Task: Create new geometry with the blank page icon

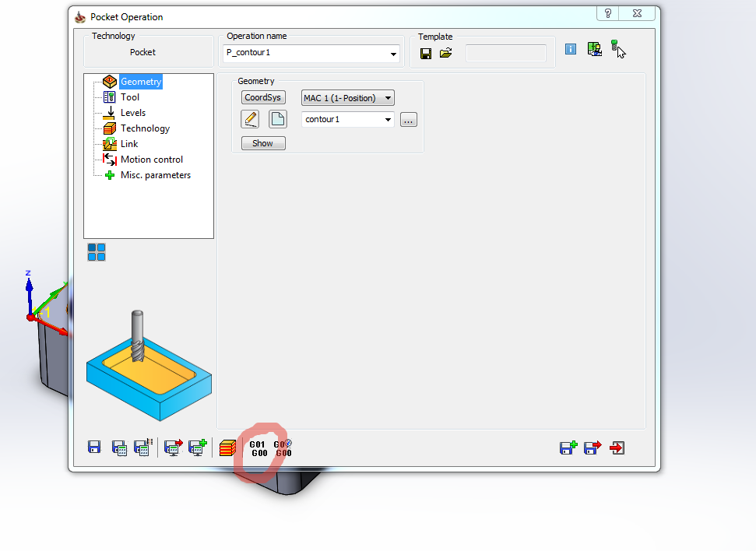Action: pos(278,119)
